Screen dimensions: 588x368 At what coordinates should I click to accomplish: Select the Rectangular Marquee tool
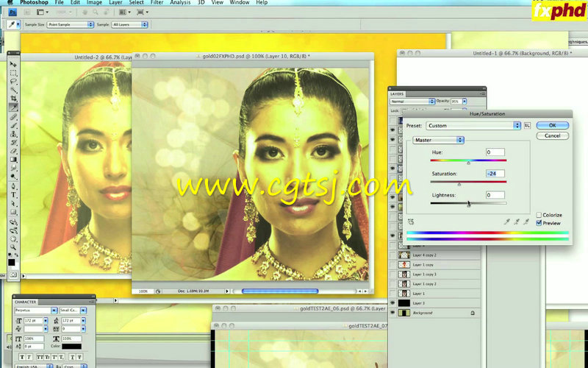pos(13,73)
